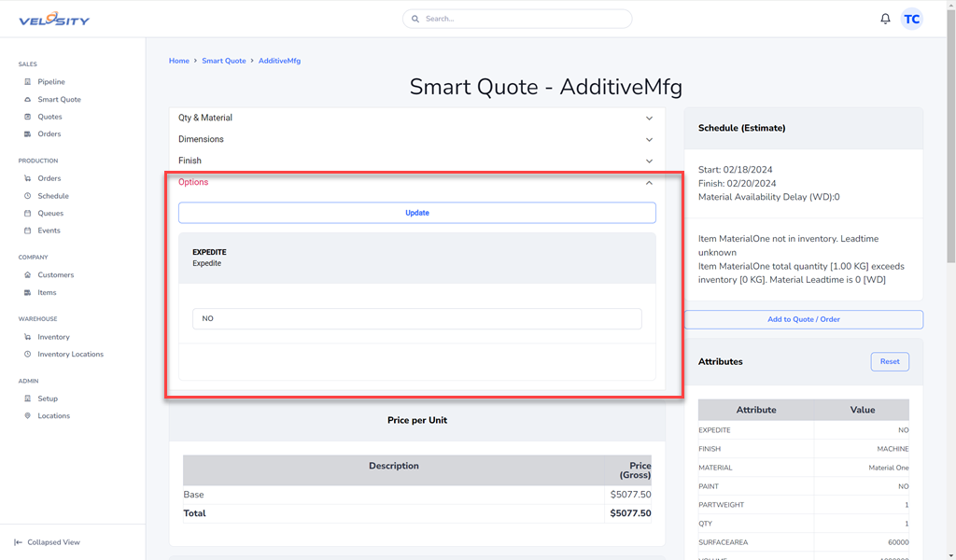Click the search input field
The height and width of the screenshot is (560, 956).
523,19
